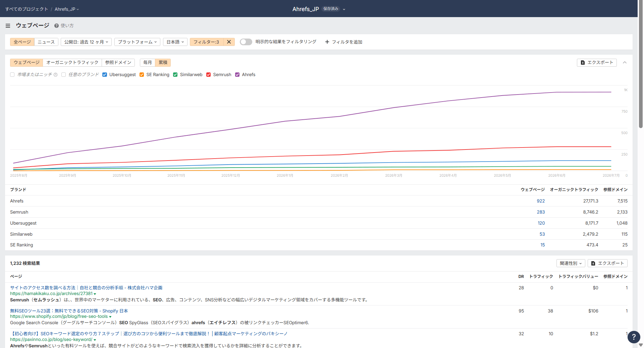644x348 pixels.
Task: Click the Ubersuggest brand row name
Action: 23,223
